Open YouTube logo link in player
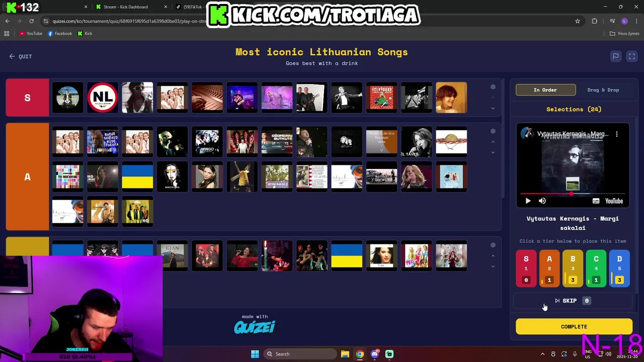Viewport: 644px width, 362px height. coord(614,201)
